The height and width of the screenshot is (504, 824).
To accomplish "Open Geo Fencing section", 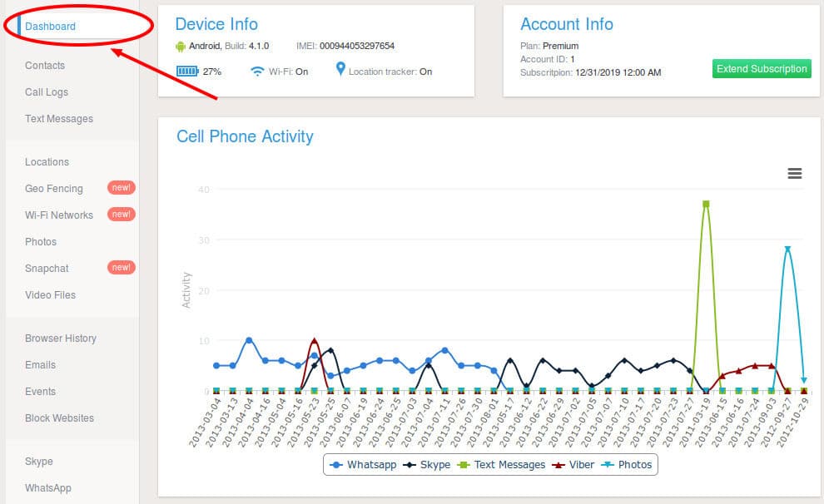I will pyautogui.click(x=53, y=189).
